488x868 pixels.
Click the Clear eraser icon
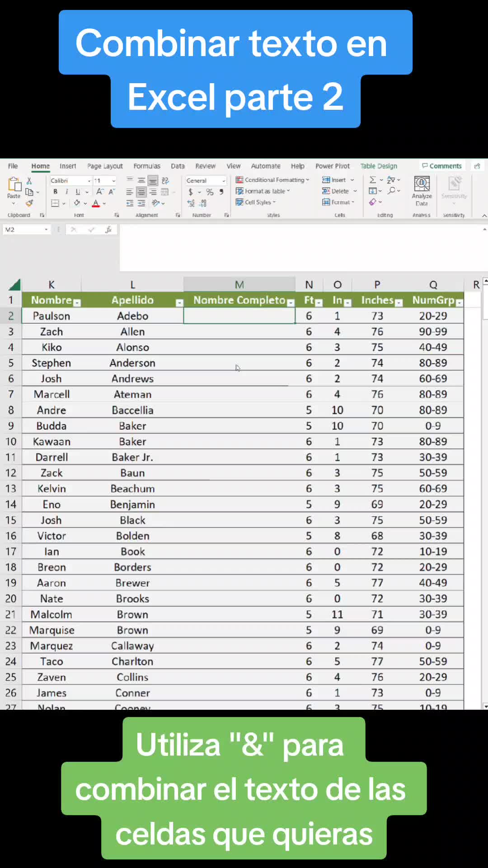pos(373,202)
